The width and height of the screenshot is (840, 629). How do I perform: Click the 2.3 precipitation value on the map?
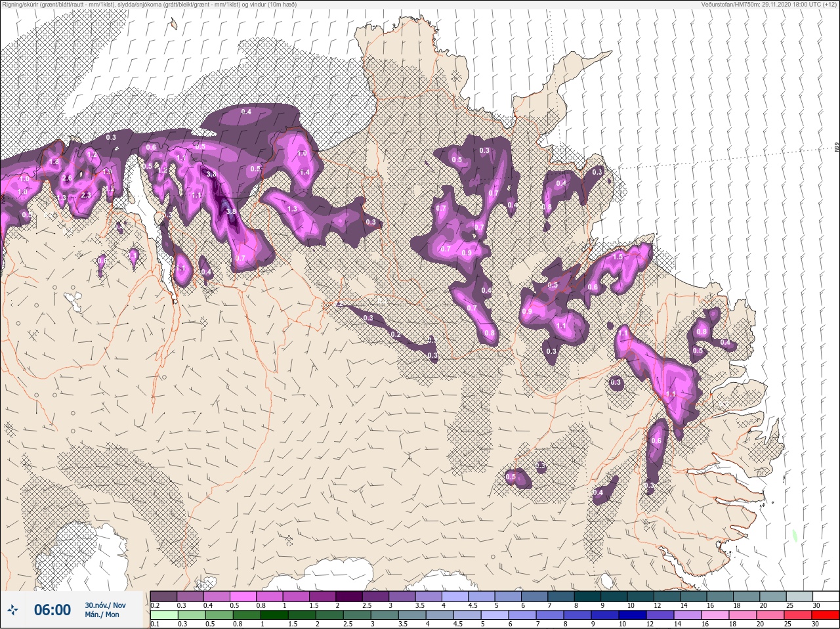[86, 195]
